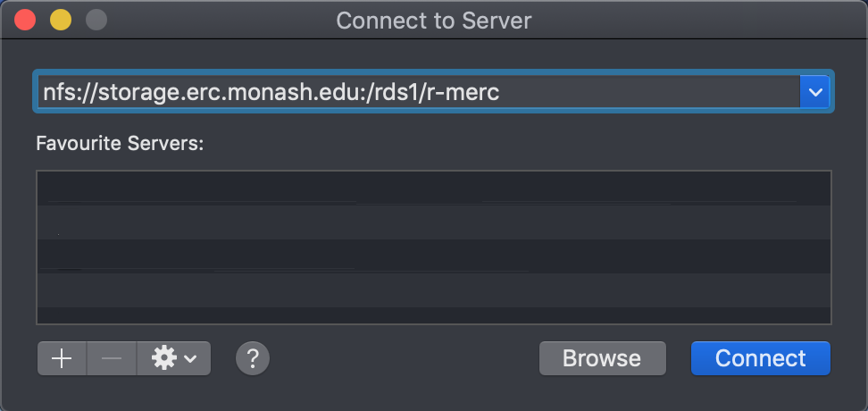The image size is (868, 411).
Task: Close the Connect to Server dialog
Action: pos(24,20)
